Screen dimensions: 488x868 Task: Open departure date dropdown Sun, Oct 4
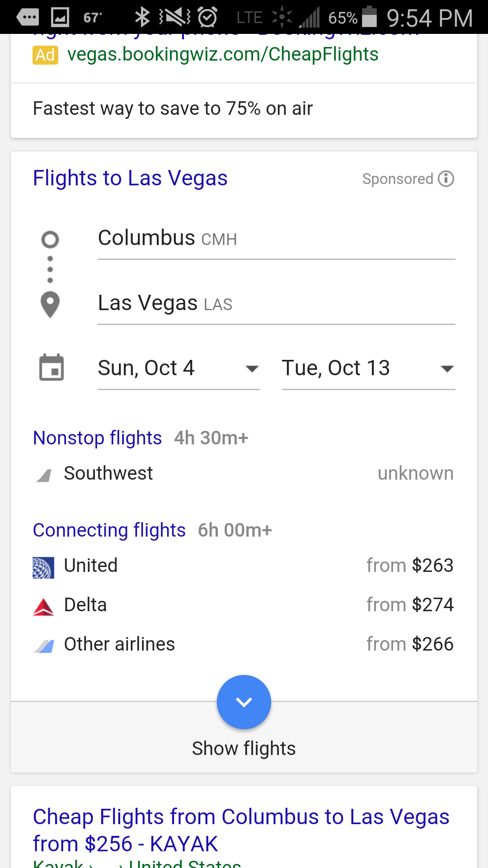tap(178, 368)
